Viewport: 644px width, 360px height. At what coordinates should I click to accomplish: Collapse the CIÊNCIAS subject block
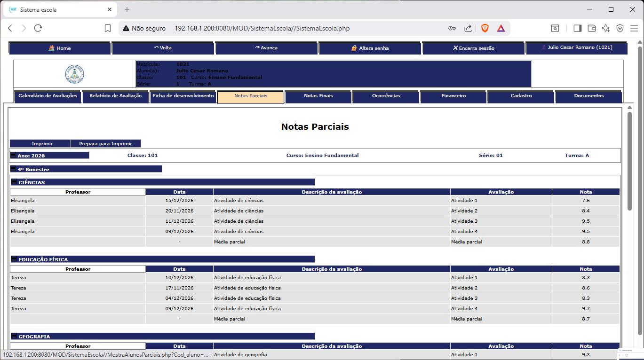pos(14,182)
